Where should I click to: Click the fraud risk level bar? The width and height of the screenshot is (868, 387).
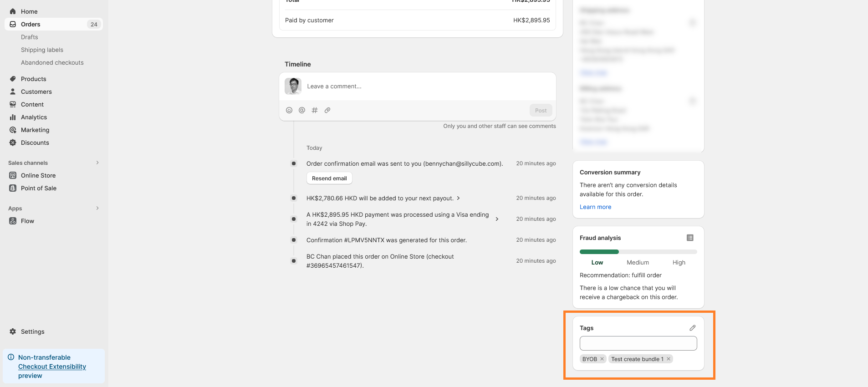[x=638, y=252]
